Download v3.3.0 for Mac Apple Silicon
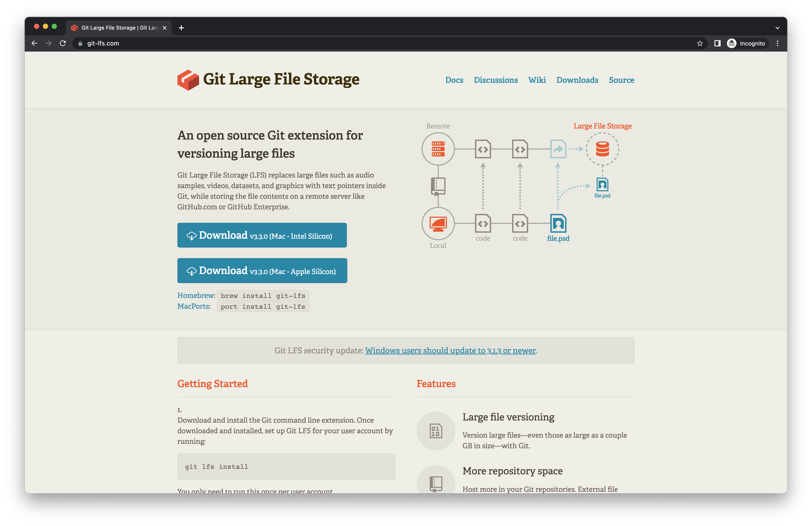 [x=262, y=271]
